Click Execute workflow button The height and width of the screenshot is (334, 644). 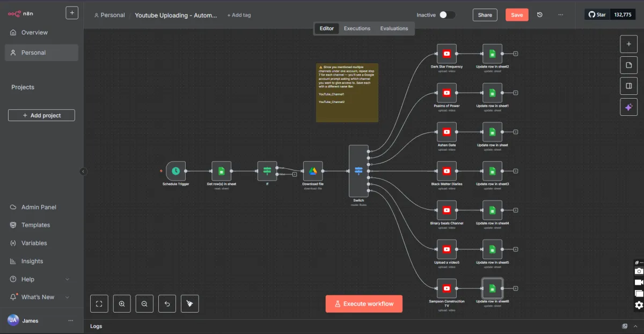point(364,303)
